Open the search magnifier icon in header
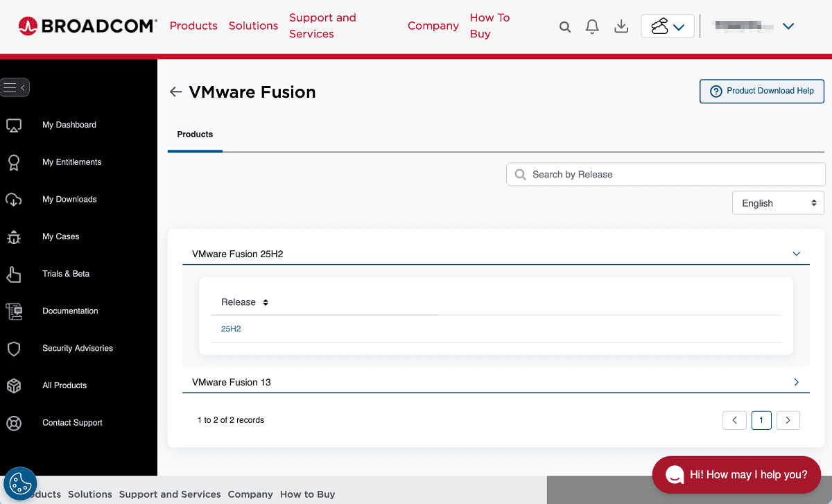The height and width of the screenshot is (504, 832). click(x=565, y=27)
